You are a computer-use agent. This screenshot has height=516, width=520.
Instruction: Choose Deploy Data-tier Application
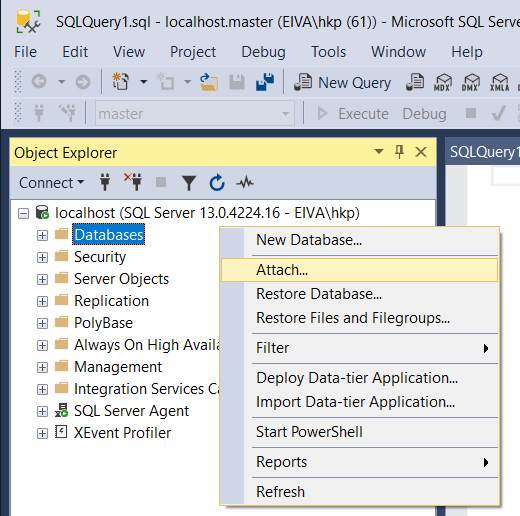tap(359, 378)
